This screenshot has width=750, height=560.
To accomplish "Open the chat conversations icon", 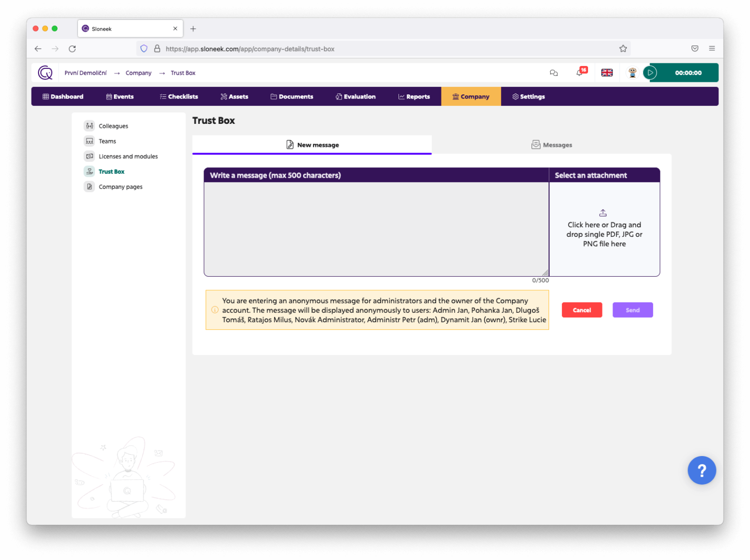I will [x=553, y=73].
